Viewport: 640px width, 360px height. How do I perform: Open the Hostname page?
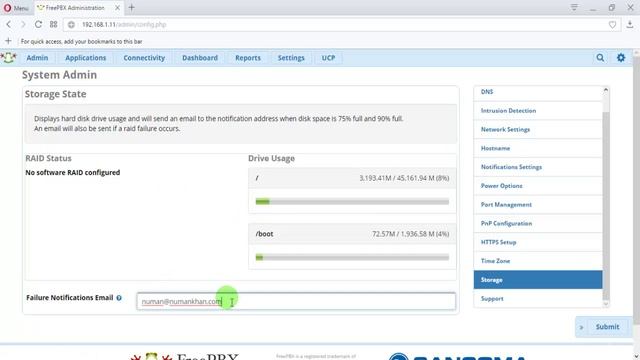[538, 148]
